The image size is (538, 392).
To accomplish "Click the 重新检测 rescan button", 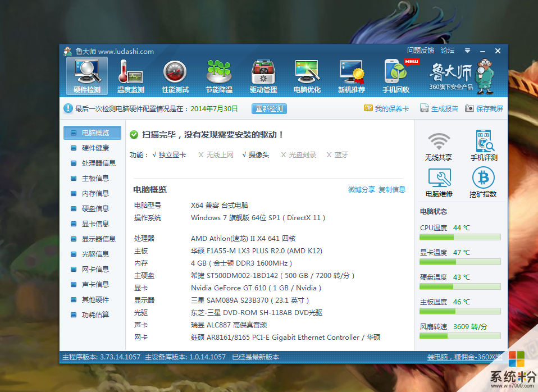I will pyautogui.click(x=269, y=109).
